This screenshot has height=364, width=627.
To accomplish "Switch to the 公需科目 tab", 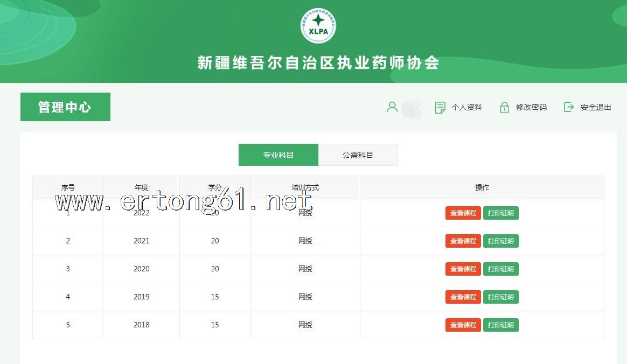I will click(x=358, y=155).
